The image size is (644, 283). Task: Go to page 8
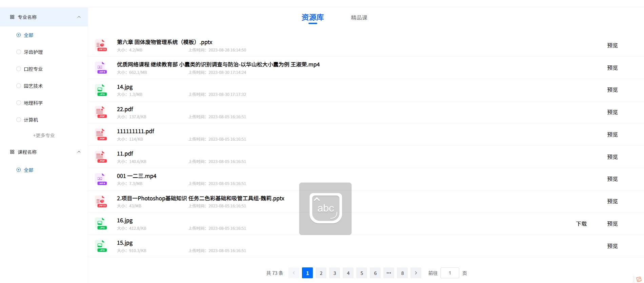point(402,273)
